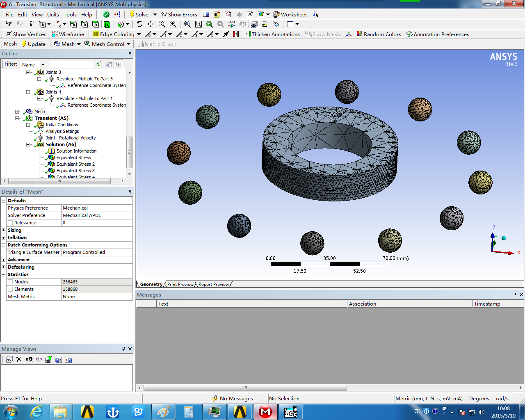This screenshot has width=525, height=420.
Task: Switch to the Report Preview tab
Action: point(214,284)
